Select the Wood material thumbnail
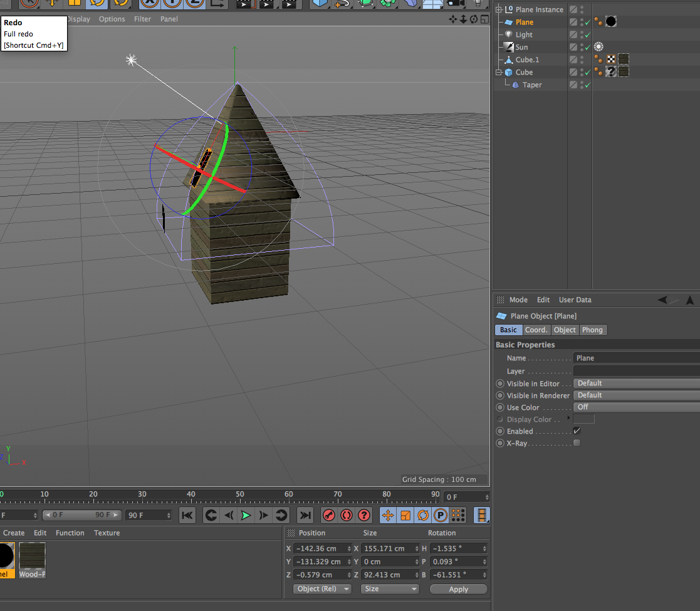 click(x=32, y=560)
